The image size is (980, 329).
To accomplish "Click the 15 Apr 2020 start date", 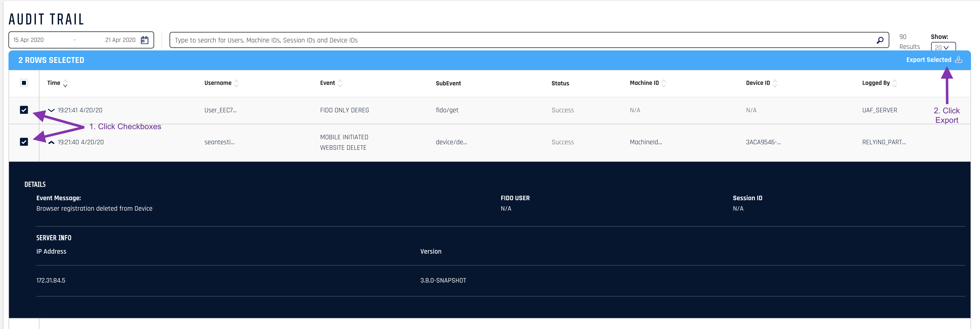I will coord(28,40).
